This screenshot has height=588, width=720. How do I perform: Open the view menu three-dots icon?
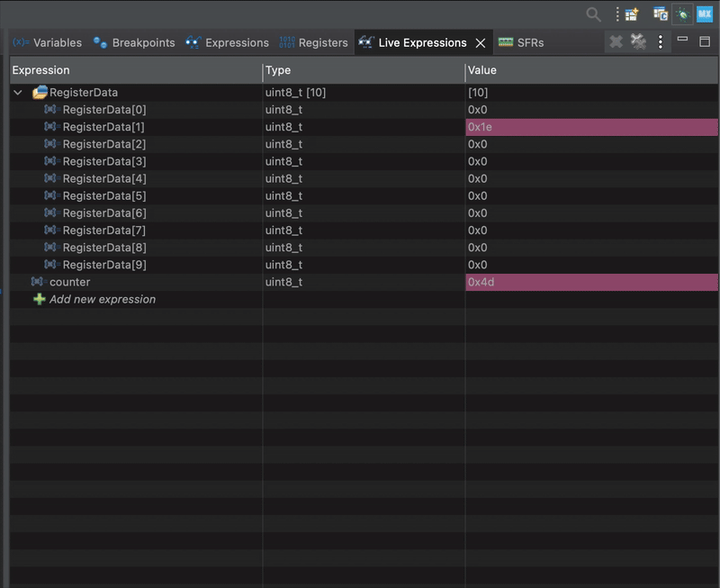(x=661, y=42)
